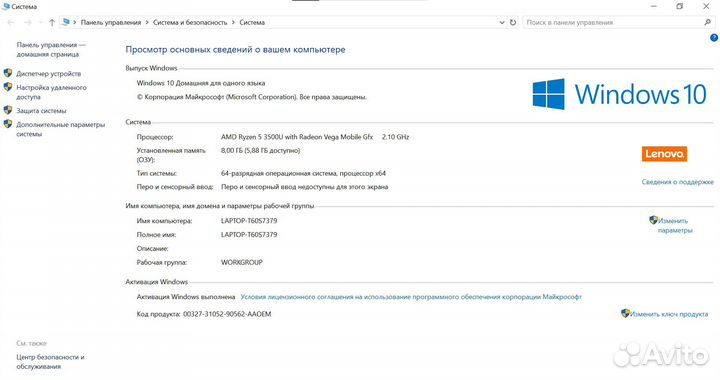Click shield icon beside Дополнительные параметры системы
Screen dimensions: 720x380
pos(8,124)
